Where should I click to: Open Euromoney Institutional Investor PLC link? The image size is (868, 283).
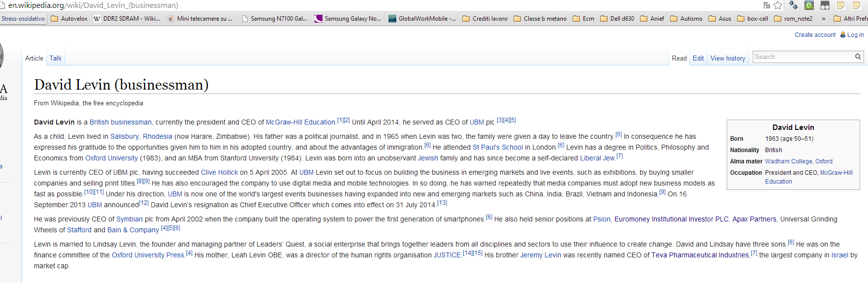pos(672,219)
